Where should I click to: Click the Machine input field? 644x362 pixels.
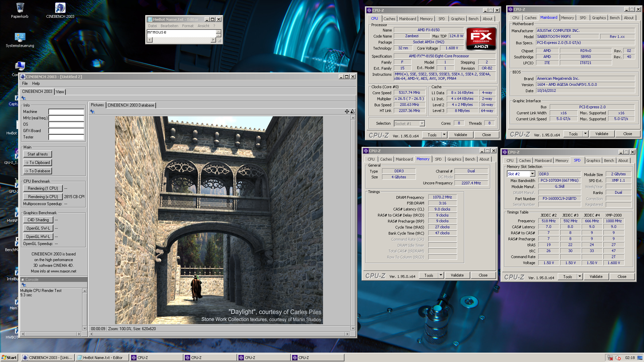pos(66,112)
